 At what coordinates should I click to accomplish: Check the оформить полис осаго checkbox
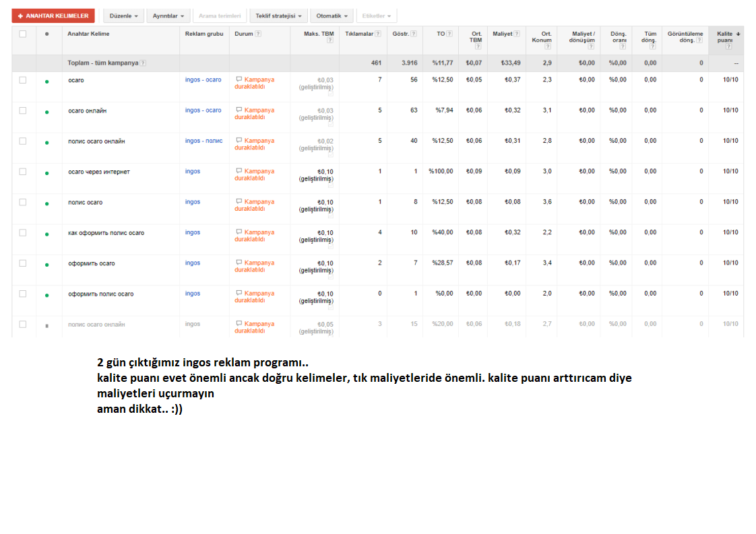[x=23, y=294]
